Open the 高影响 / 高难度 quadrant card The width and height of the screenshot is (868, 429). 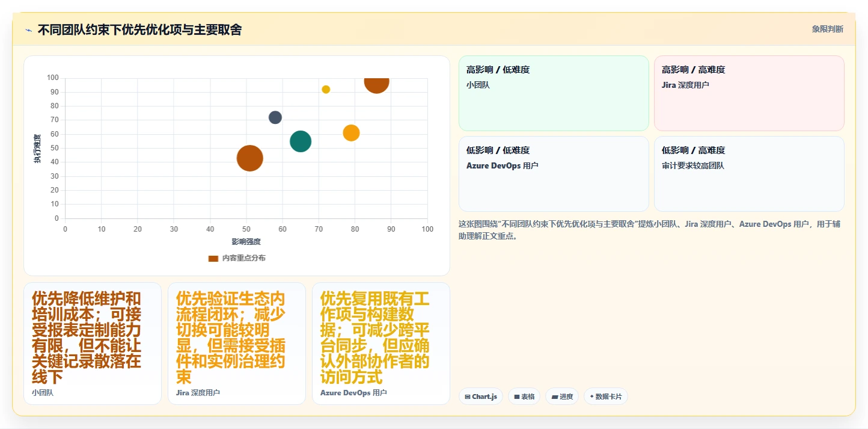coord(749,93)
